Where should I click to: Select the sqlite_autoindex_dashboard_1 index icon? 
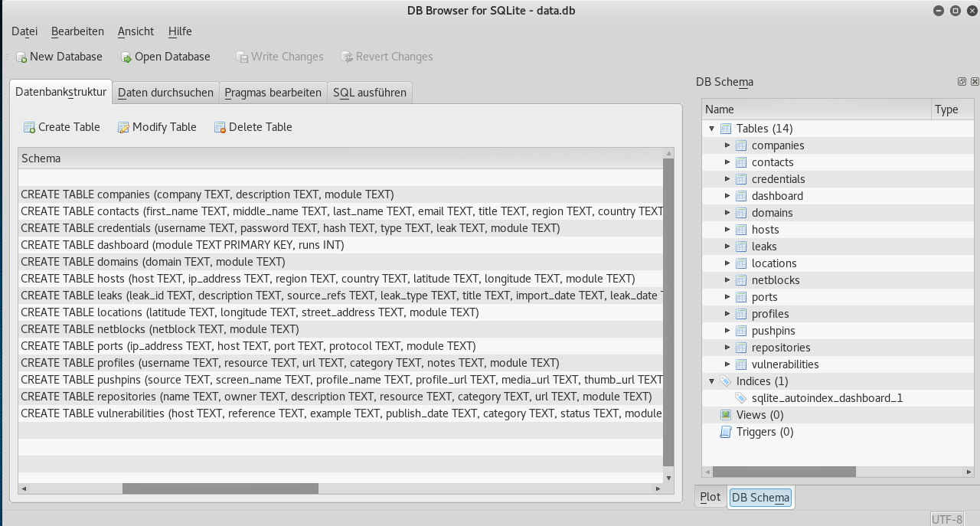(x=740, y=398)
